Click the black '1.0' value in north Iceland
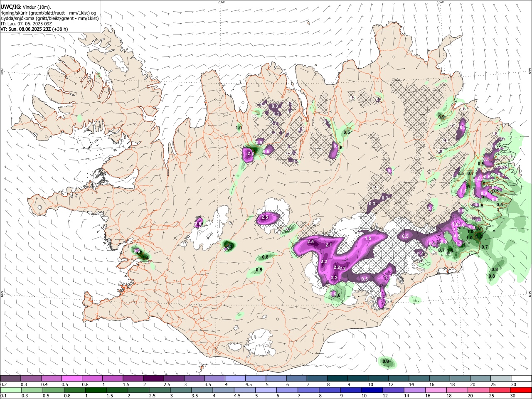Image resolution: width=532 pixels, height=399 pixels. click(239, 128)
